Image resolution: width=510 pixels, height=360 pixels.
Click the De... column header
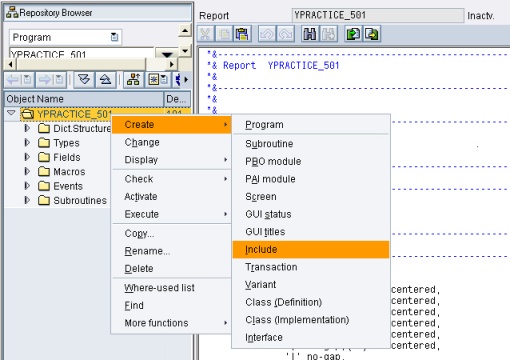point(177,99)
